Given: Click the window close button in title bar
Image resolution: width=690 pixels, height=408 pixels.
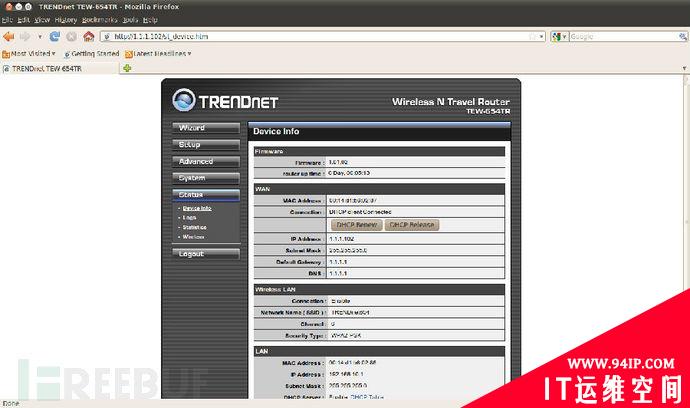Looking at the screenshot, I should click(9, 7).
